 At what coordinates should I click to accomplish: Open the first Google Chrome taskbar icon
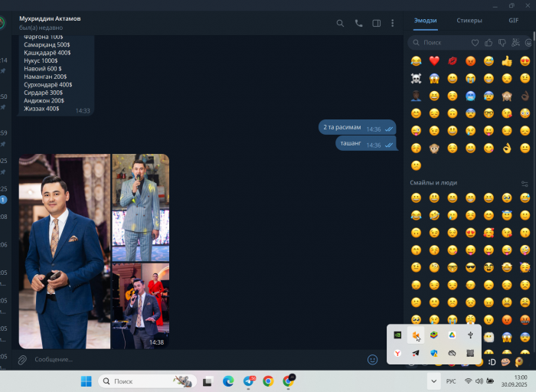tap(268, 381)
